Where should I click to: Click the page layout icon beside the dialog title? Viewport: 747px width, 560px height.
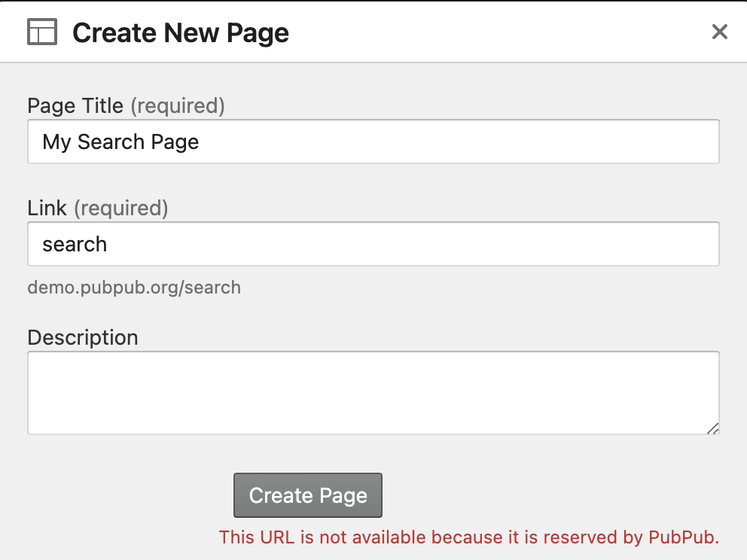point(42,32)
